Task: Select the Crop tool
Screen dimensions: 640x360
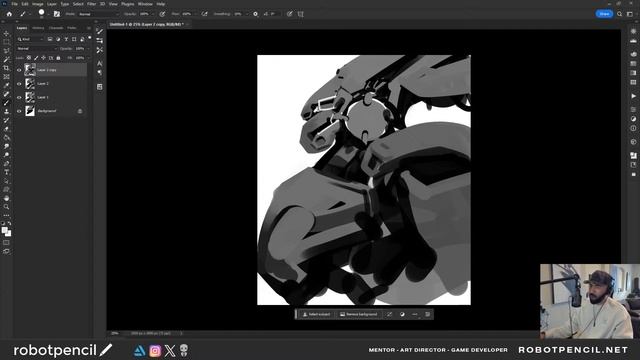Action: [6, 68]
